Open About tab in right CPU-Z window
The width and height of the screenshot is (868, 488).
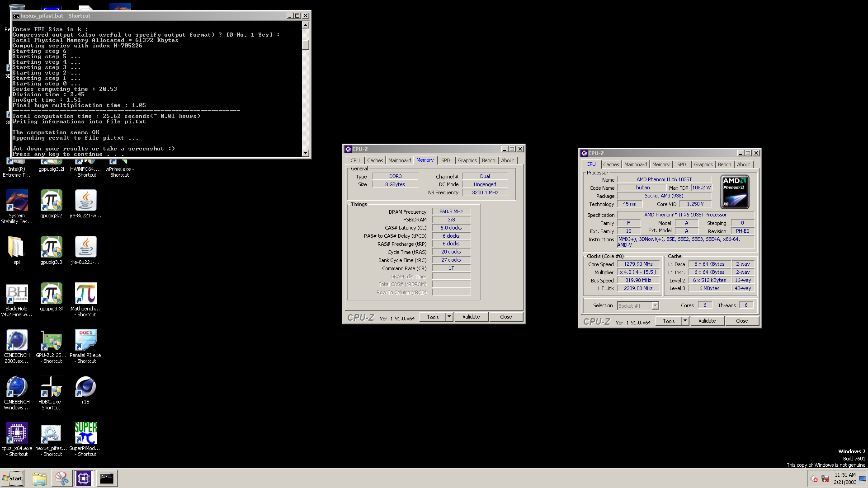(743, 164)
